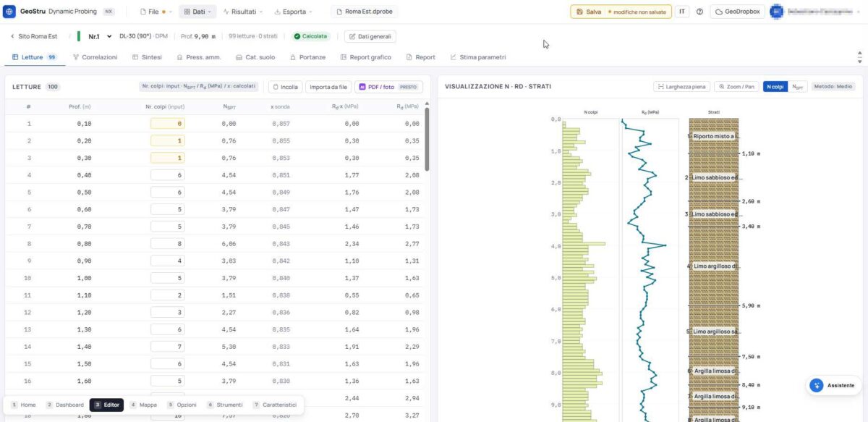Switch to the Correlazioni tab

95,57
